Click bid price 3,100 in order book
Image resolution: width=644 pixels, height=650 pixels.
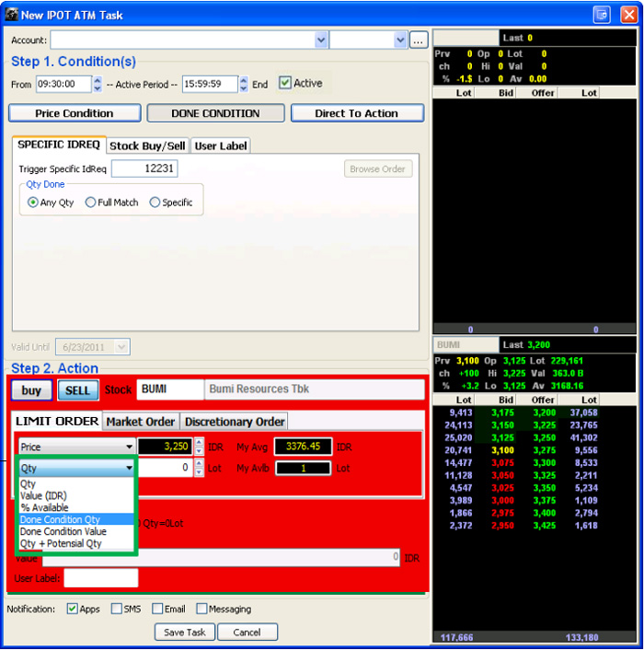tap(502, 450)
